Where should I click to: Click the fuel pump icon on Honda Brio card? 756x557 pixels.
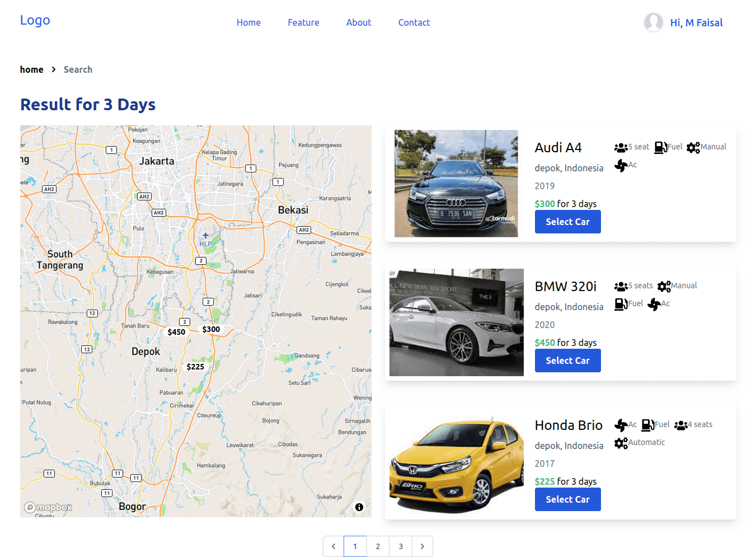[x=647, y=425]
